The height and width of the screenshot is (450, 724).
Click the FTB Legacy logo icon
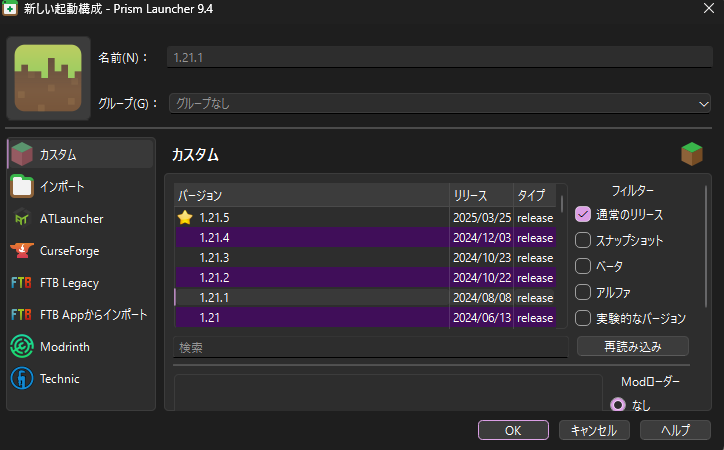pos(21,282)
